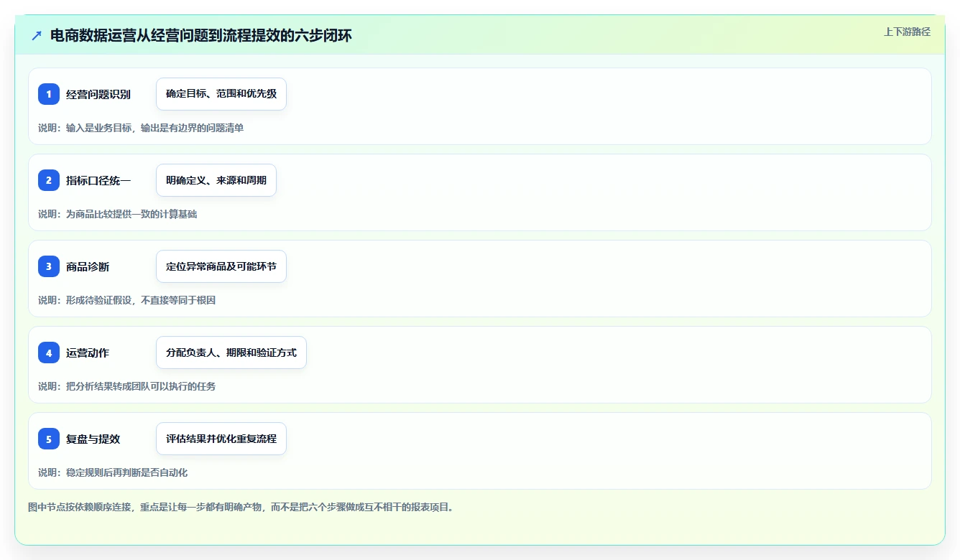This screenshot has width=960, height=560.
Task: Click step number badge 3
Action: (49, 266)
